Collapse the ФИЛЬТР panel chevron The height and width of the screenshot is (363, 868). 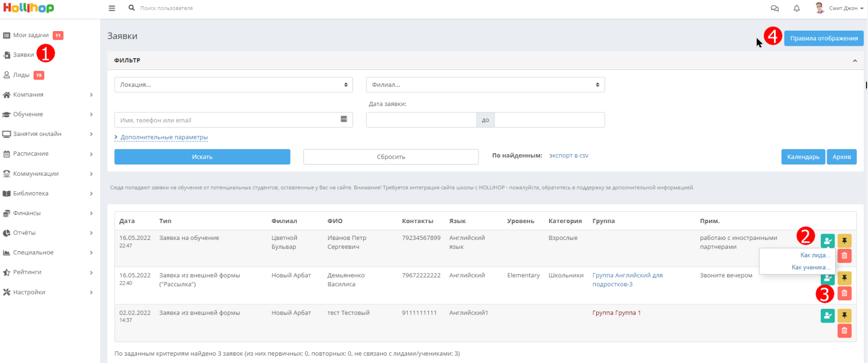(855, 61)
